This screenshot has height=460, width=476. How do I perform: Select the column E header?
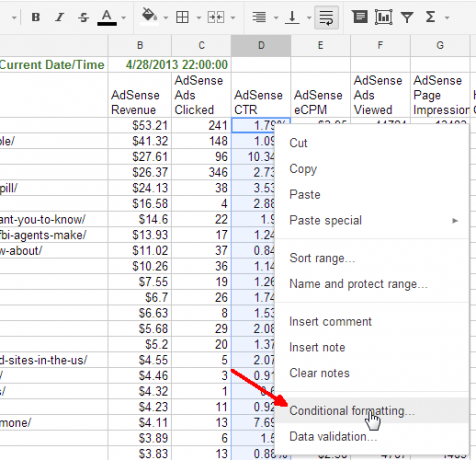click(320, 45)
